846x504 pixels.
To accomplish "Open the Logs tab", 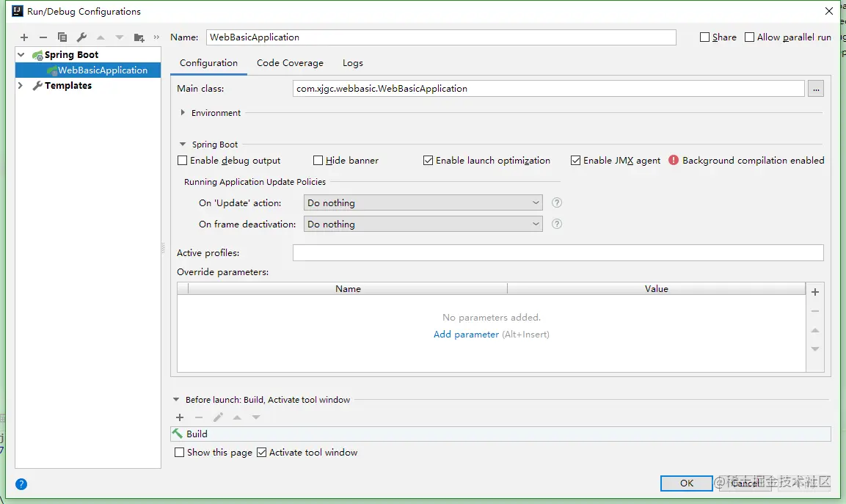I will 353,63.
